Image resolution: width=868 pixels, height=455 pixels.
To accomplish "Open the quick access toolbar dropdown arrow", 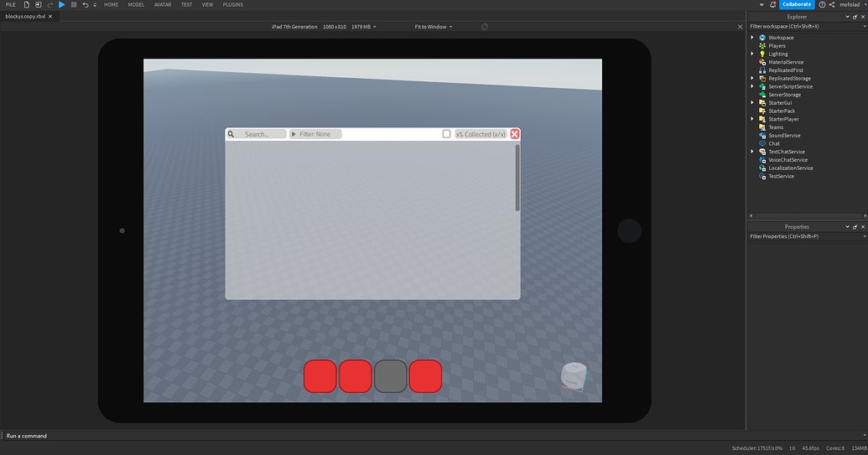I will pyautogui.click(x=95, y=5).
